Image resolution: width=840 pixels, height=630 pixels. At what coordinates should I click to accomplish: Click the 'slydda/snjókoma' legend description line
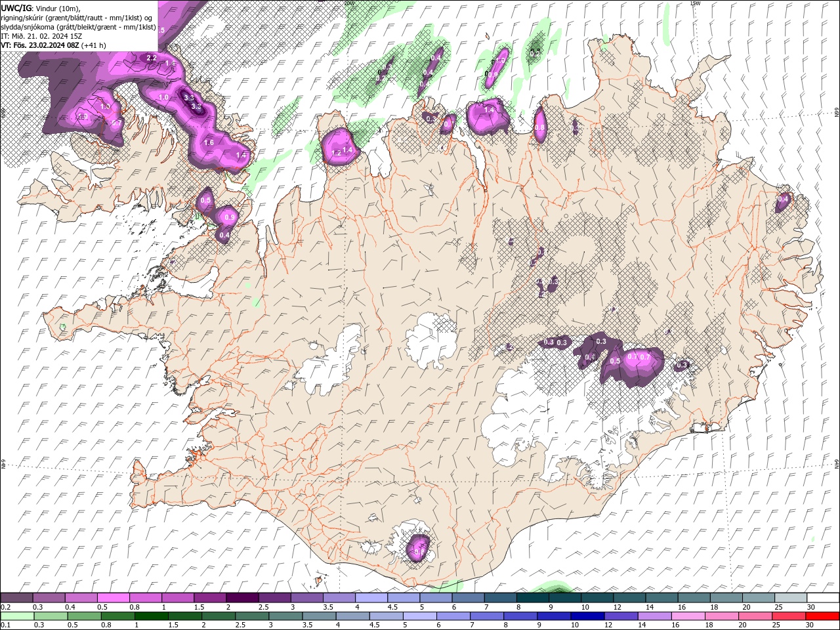tap(79, 27)
